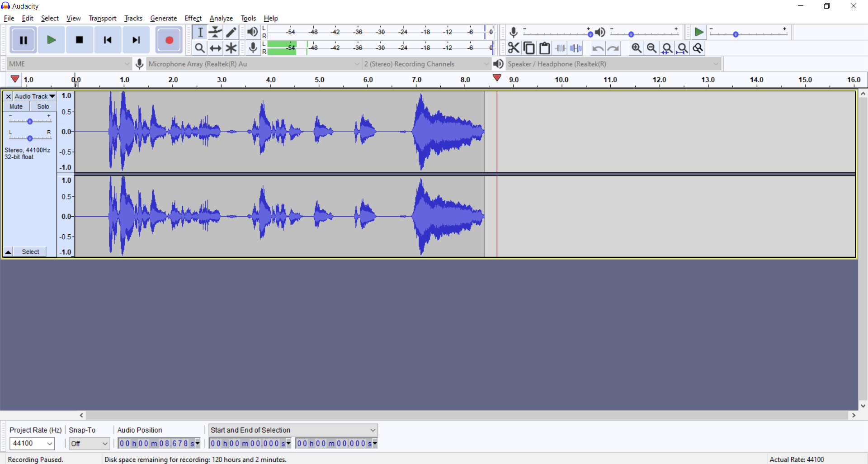Open the Effect menu

click(193, 18)
